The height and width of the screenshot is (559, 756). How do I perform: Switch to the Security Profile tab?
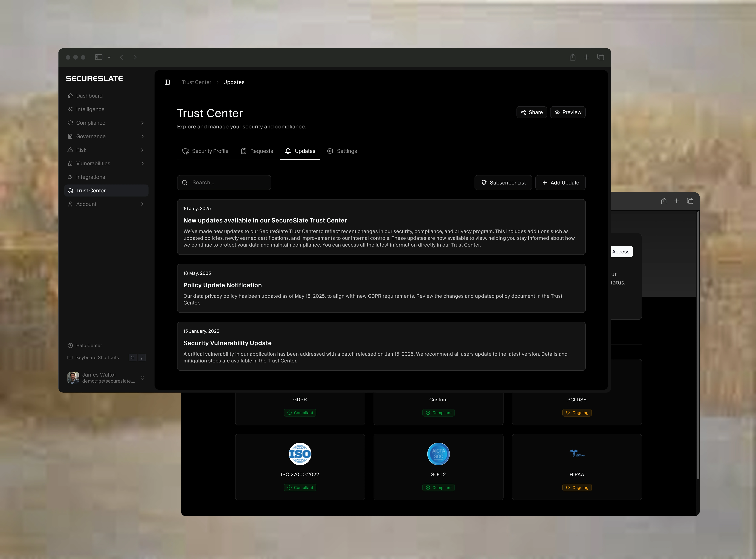tap(205, 151)
